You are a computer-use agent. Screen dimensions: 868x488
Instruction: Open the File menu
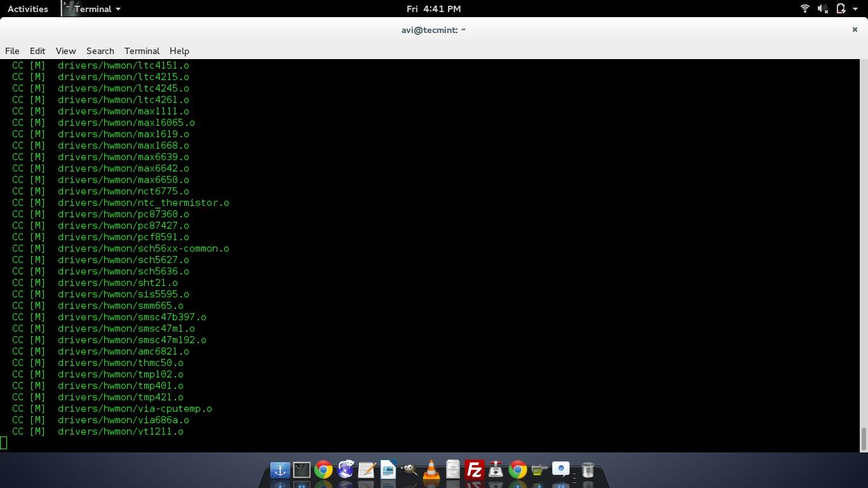point(12,51)
